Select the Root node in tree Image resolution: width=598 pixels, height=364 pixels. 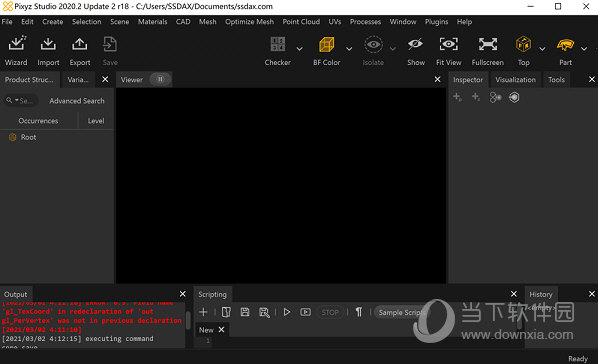click(x=29, y=137)
